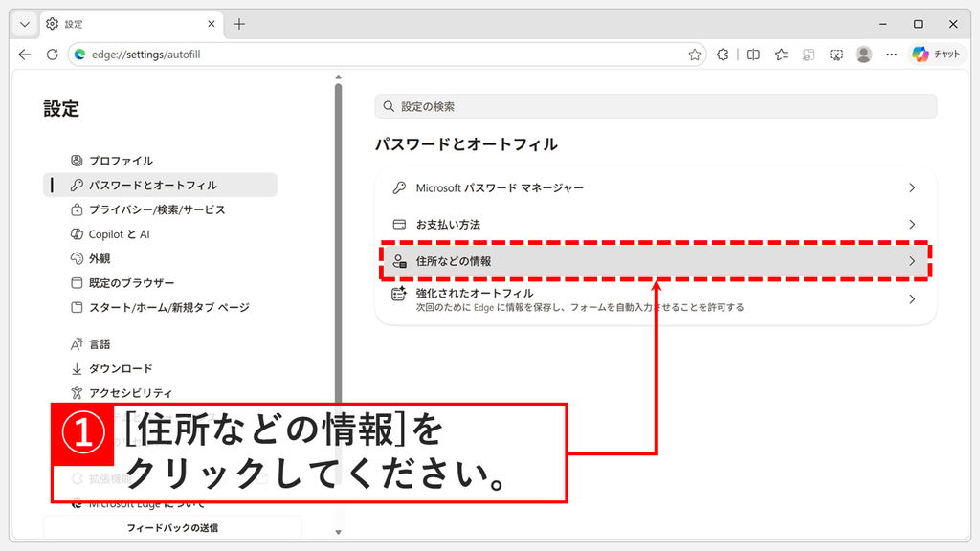Open the Collections icon in toolbar
The width and height of the screenshot is (980, 551).
tap(809, 55)
